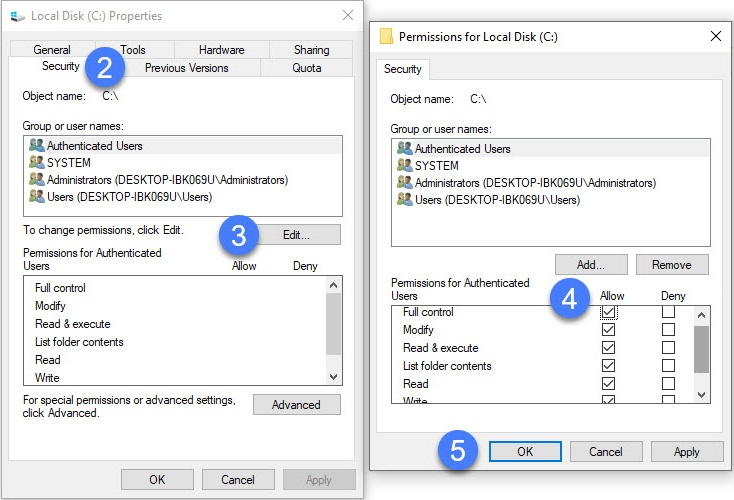The height and width of the screenshot is (500, 734).
Task: Click Users group icon in Properties window
Action: (37, 196)
